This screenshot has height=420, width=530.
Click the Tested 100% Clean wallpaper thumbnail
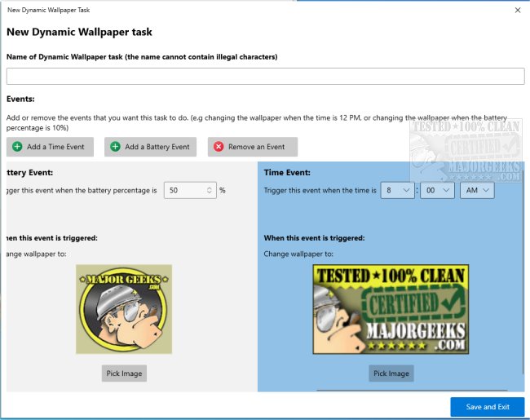tap(391, 309)
